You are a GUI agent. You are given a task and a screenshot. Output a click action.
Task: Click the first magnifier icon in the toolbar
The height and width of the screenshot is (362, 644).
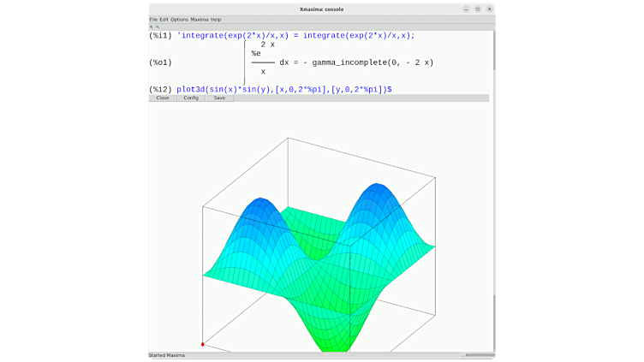tap(152, 27)
